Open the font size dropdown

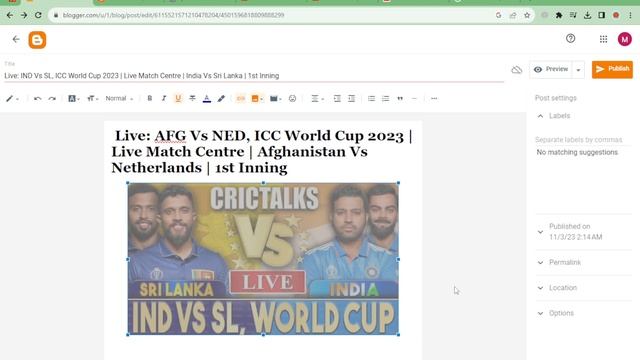point(93,98)
